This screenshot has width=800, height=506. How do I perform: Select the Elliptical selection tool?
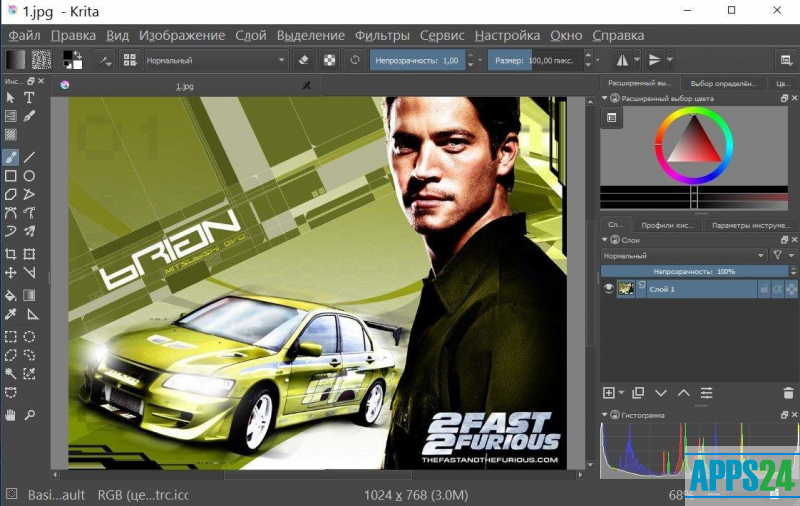pos(29,337)
